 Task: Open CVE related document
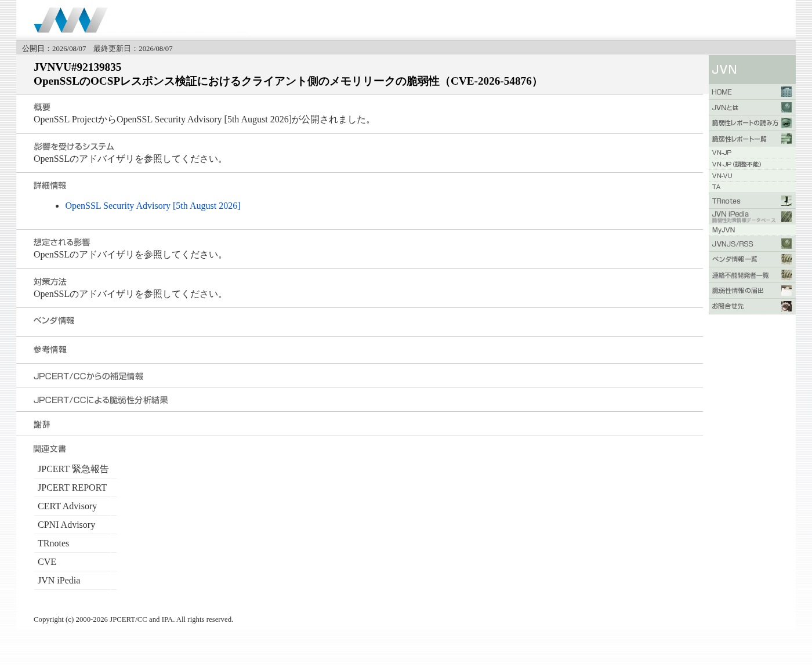(x=47, y=562)
